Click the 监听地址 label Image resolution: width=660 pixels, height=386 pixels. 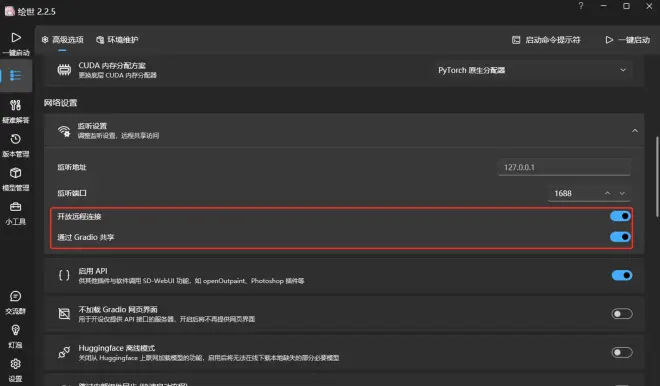coord(72,168)
